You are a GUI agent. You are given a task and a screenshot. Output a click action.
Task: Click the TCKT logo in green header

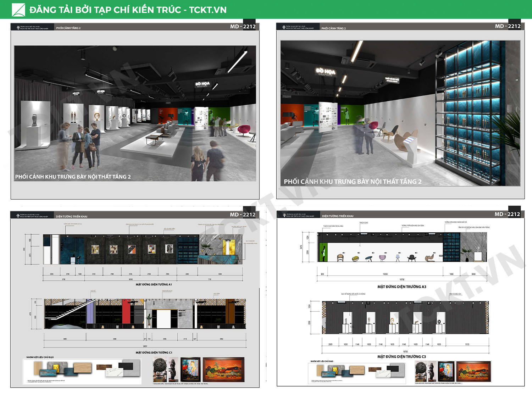[18, 10]
